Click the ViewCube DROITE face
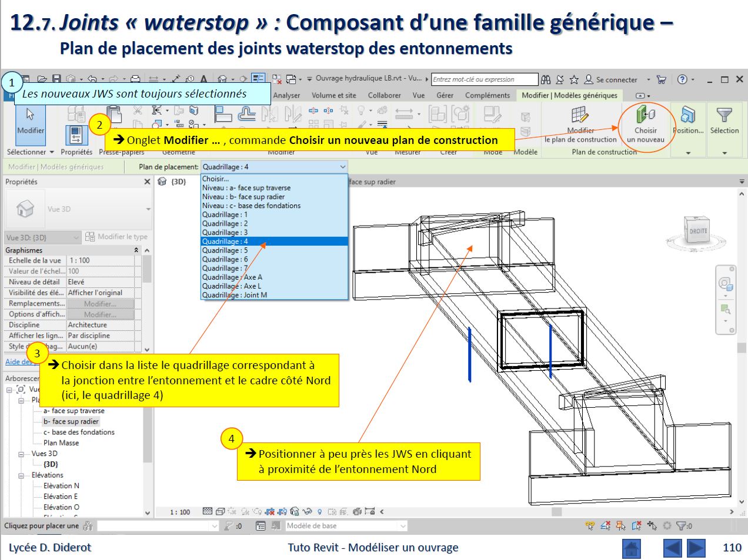 tap(697, 231)
